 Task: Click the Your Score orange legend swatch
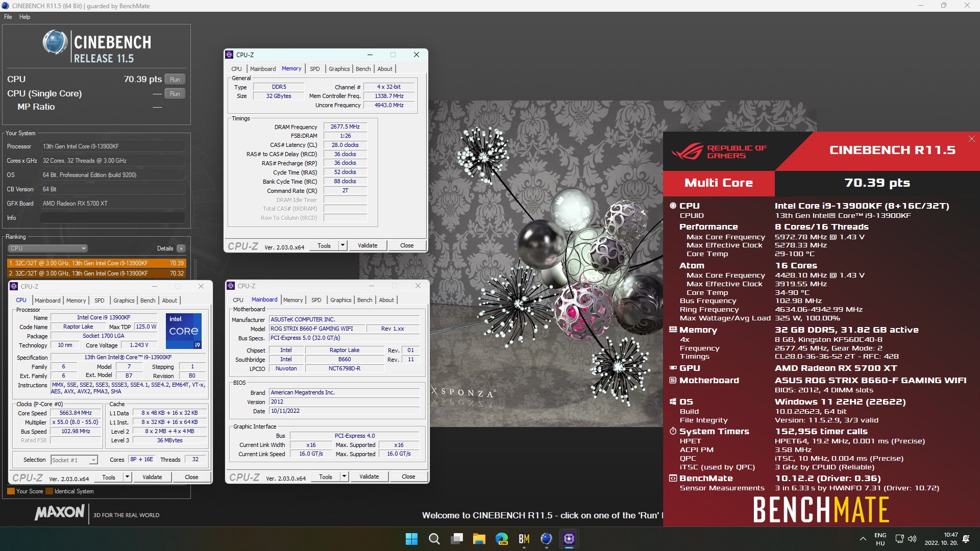point(11,491)
